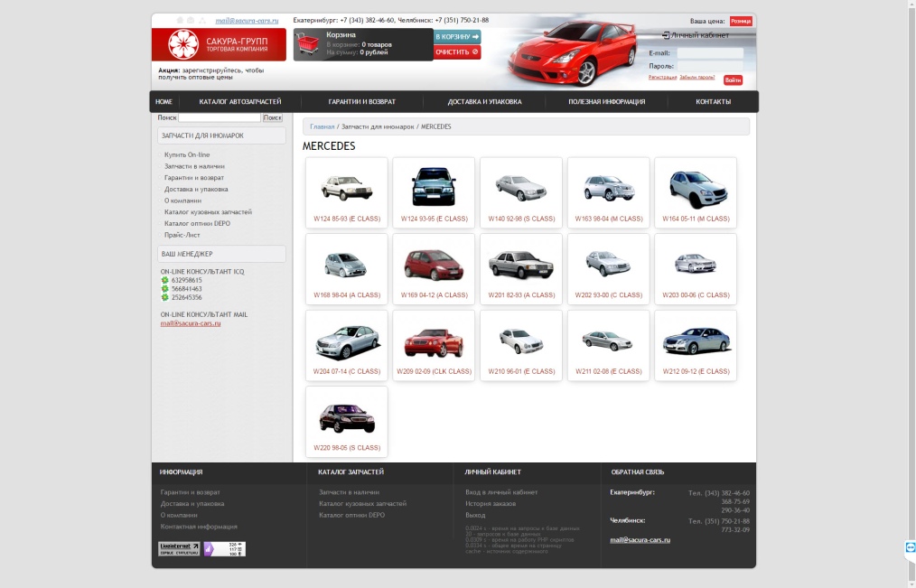Open W124 93-95 (E CLASS) car image

(x=434, y=186)
